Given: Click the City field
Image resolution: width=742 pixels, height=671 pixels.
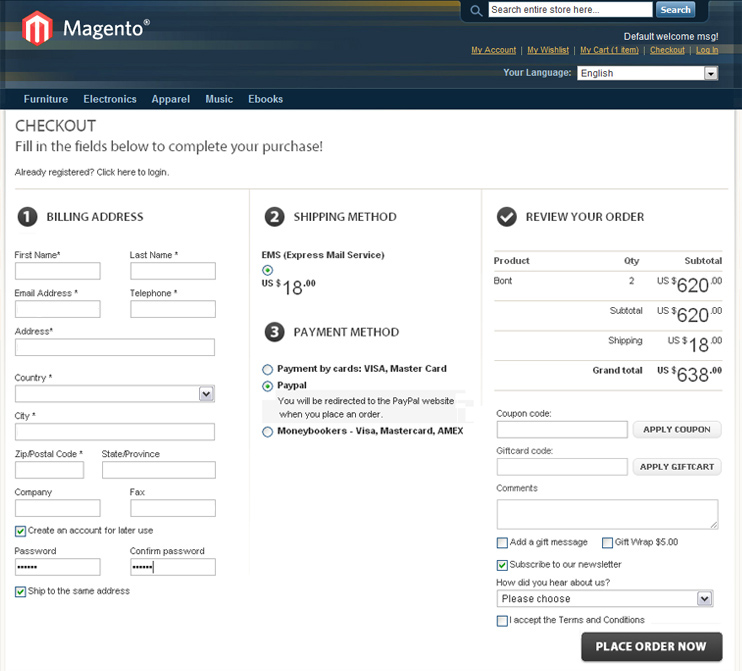Looking at the screenshot, I should tap(115, 432).
